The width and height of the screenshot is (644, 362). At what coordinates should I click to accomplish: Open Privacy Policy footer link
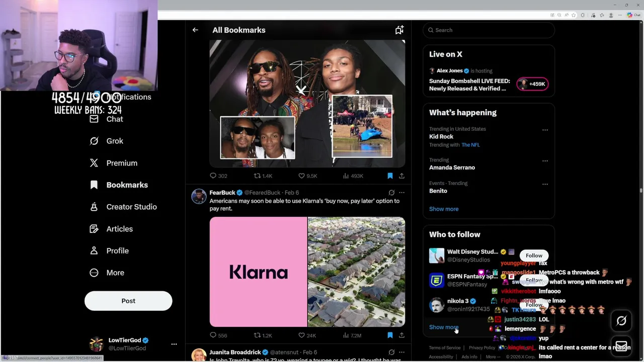coord(482,348)
